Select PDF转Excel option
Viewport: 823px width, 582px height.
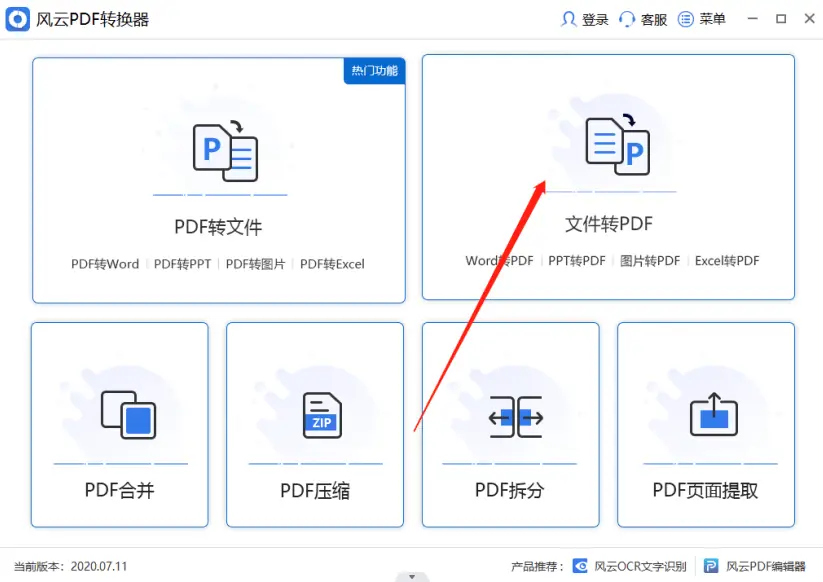(332, 264)
